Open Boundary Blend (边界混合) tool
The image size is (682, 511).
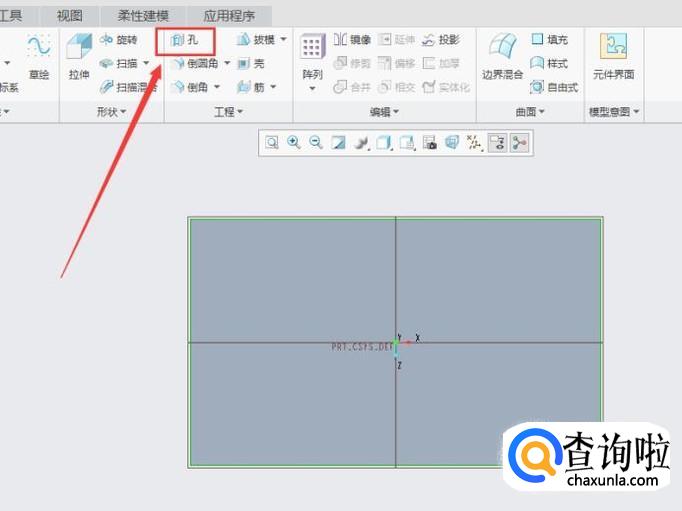tap(502, 57)
